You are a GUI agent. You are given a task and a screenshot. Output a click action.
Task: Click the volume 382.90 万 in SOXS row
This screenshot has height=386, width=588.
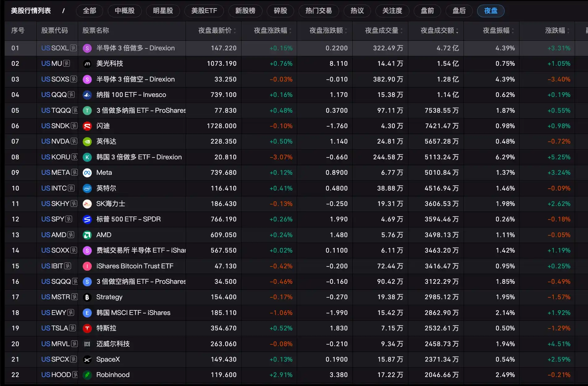(x=388, y=79)
